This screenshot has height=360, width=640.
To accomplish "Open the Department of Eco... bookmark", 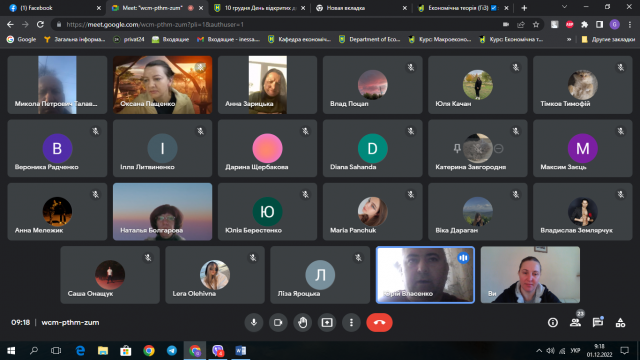I will (369, 39).
